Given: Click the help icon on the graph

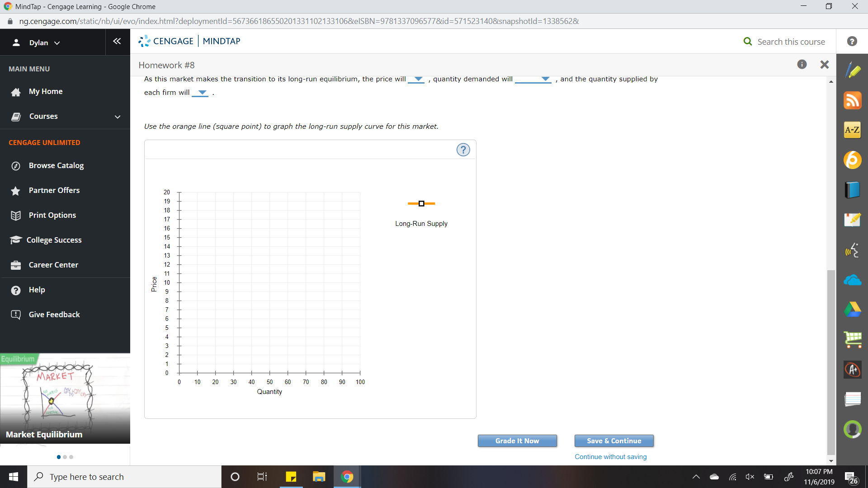Looking at the screenshot, I should (x=463, y=150).
